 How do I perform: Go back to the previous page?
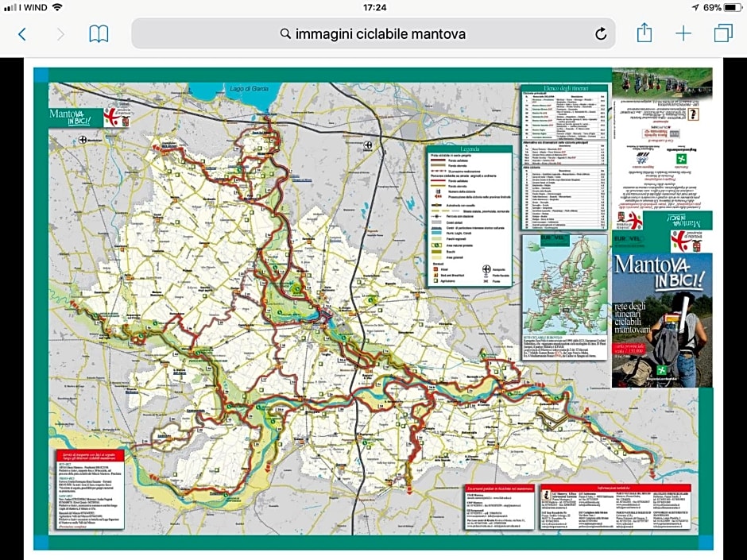[21, 34]
